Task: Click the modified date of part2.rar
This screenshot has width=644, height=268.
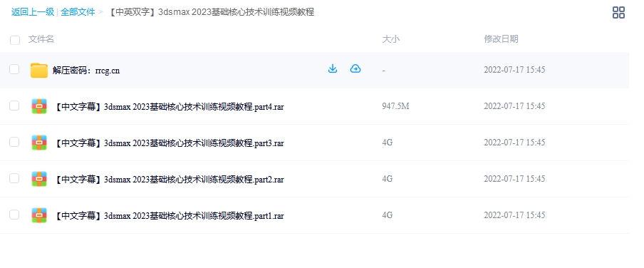Action: coord(514,179)
